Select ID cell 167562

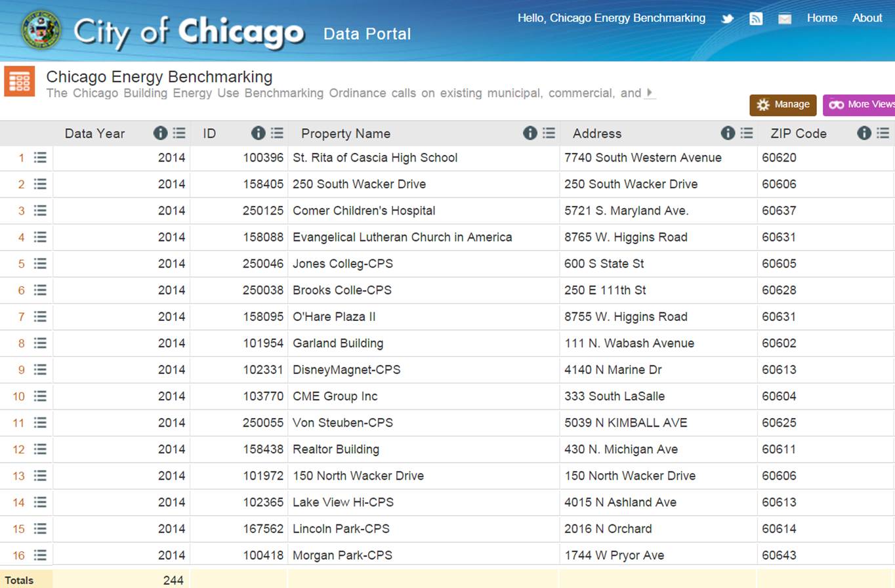click(263, 528)
